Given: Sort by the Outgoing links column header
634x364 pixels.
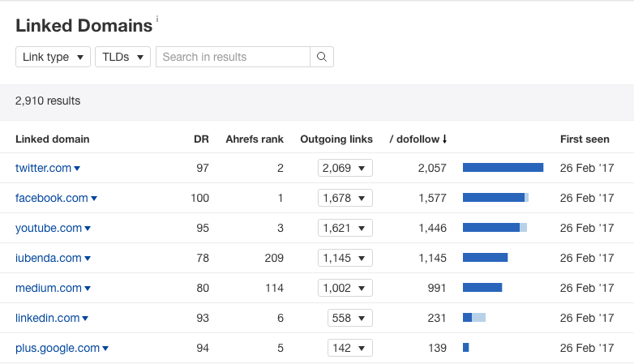Looking at the screenshot, I should click(336, 139).
